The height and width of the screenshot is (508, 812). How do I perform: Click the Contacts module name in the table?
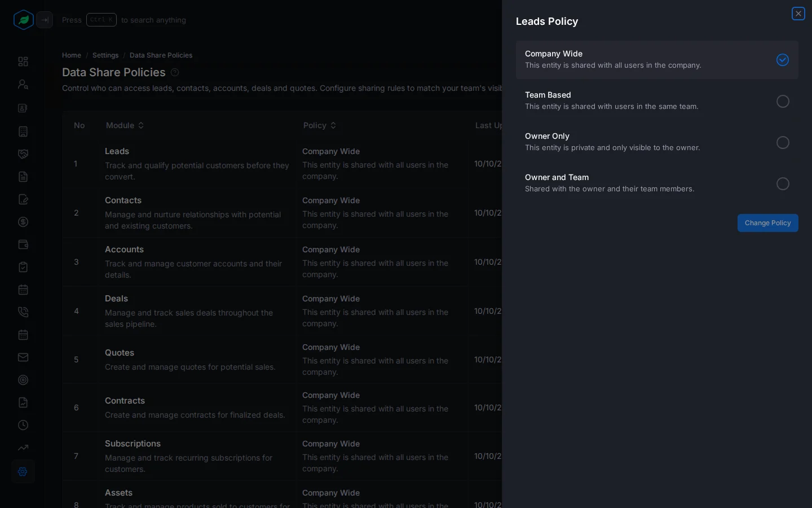point(123,200)
